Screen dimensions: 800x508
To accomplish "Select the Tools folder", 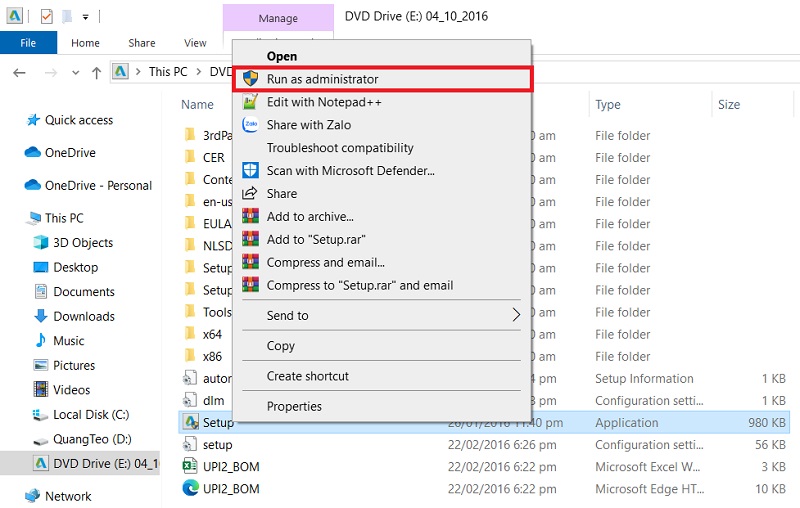I will click(217, 312).
